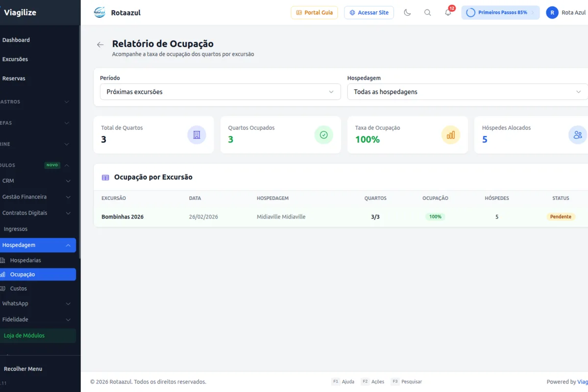Click the date 26/02/2026

pyautogui.click(x=203, y=217)
